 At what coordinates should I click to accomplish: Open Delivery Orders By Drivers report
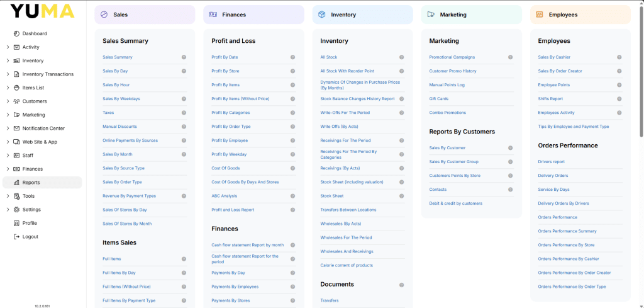click(563, 203)
